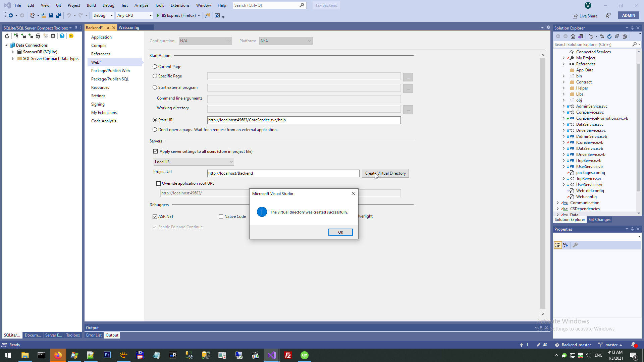
Task: Click the Solution Explorer refresh icon
Action: (609, 36)
